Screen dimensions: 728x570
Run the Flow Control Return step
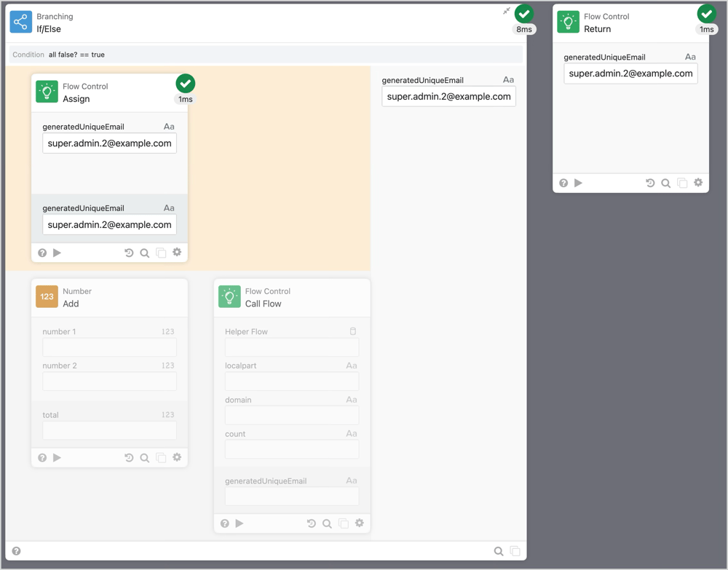tap(578, 183)
